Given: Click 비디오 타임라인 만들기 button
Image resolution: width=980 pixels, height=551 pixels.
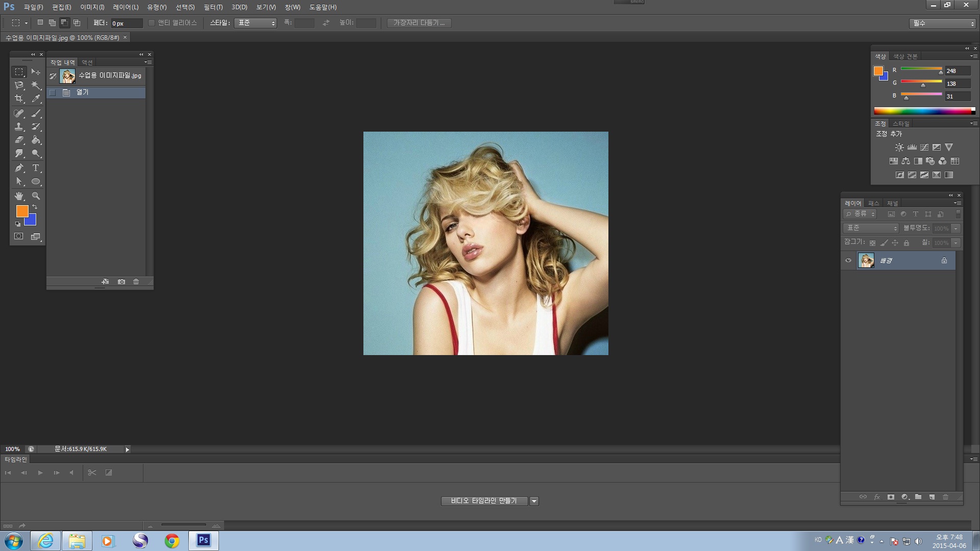Looking at the screenshot, I should pyautogui.click(x=484, y=501).
